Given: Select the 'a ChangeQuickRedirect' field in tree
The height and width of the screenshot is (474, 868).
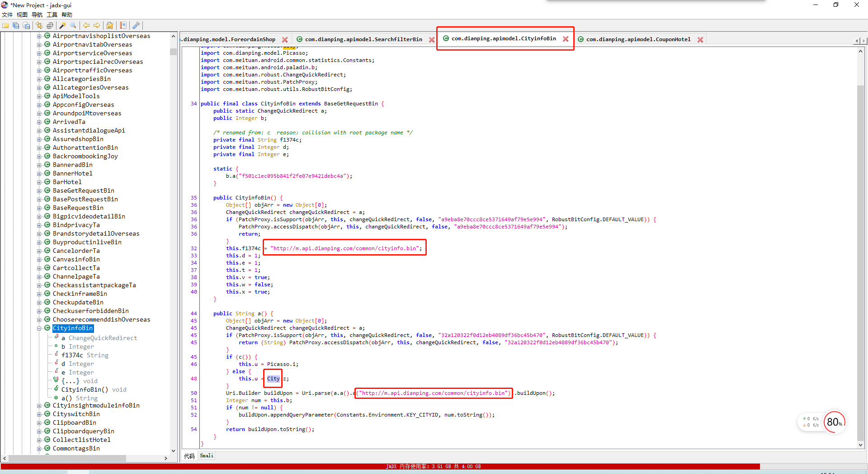Looking at the screenshot, I should [x=99, y=338].
